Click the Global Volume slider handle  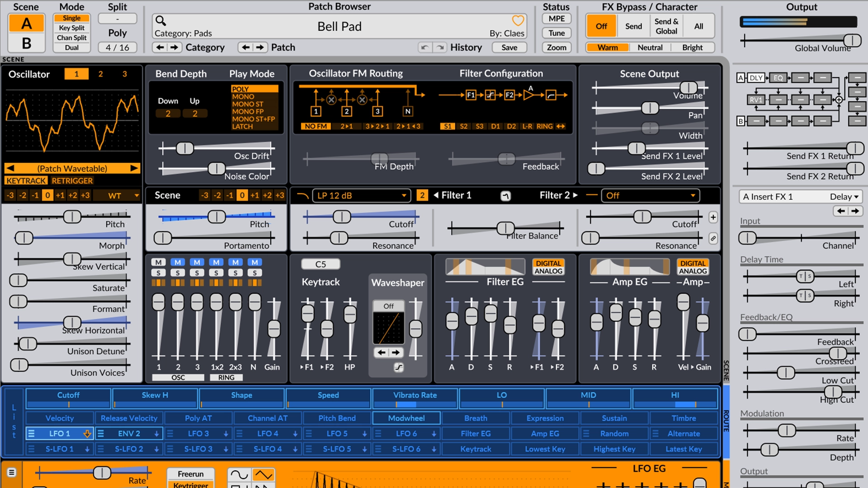pyautogui.click(x=852, y=40)
